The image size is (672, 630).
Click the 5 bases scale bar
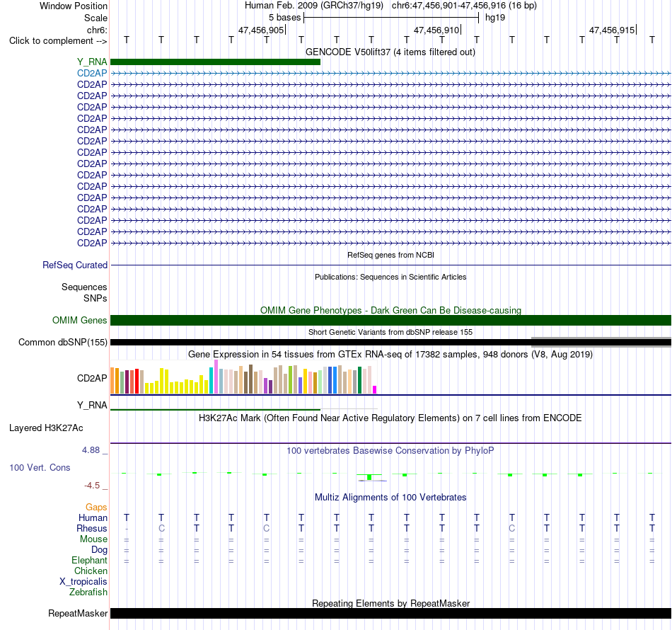pos(391,18)
